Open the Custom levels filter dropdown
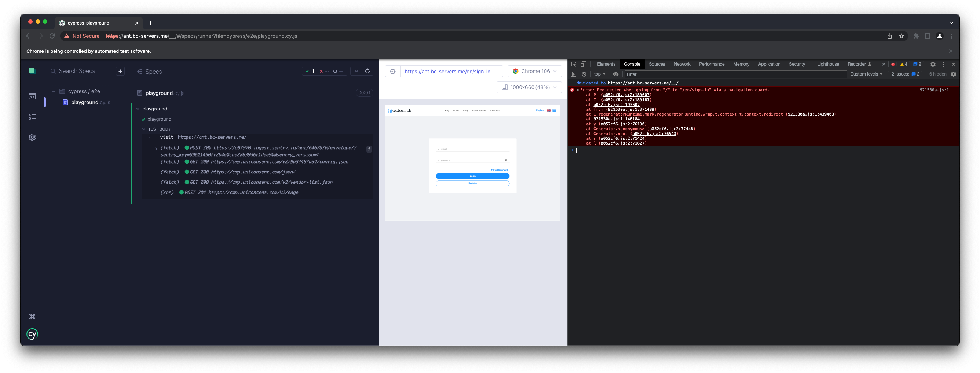The height and width of the screenshot is (373, 980). click(866, 74)
